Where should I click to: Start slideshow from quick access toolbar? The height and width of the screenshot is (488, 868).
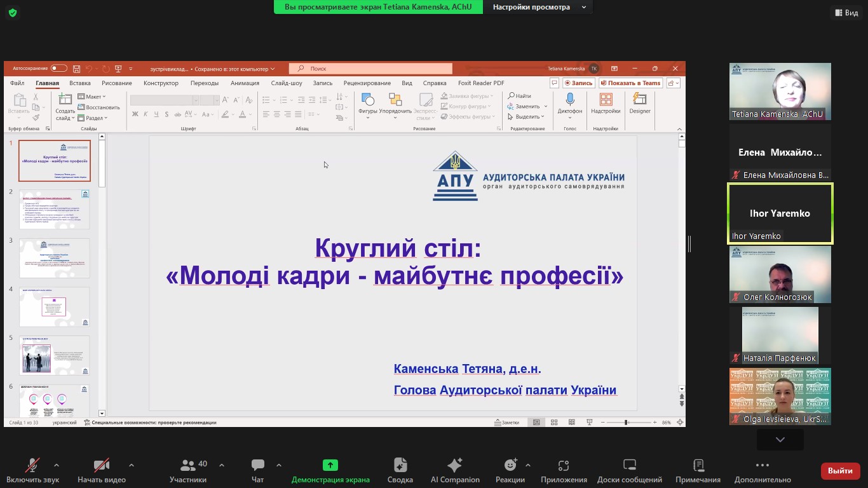tap(118, 69)
